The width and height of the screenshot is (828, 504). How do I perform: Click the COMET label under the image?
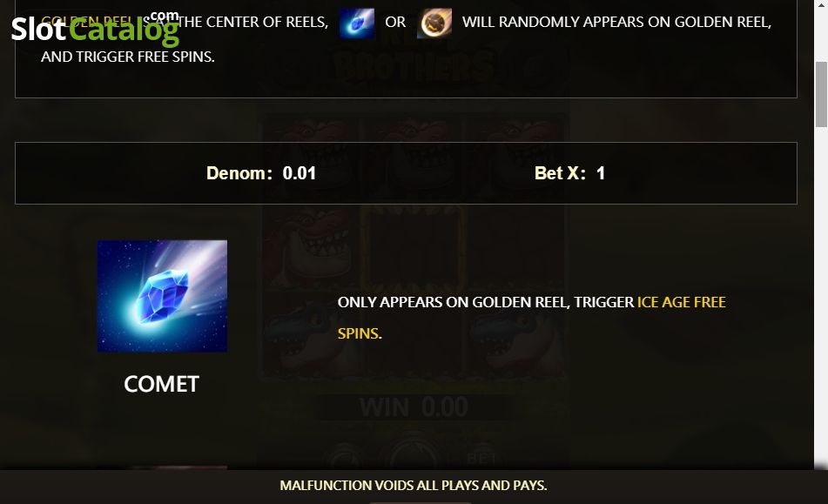(162, 384)
